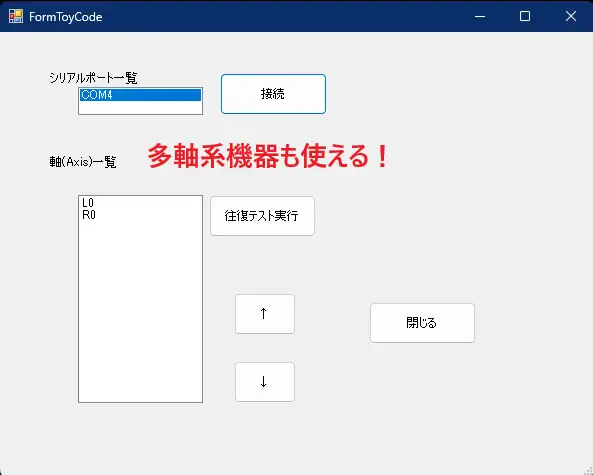Click the FormToyCode title text
The width and height of the screenshot is (593, 475).
[65, 17]
